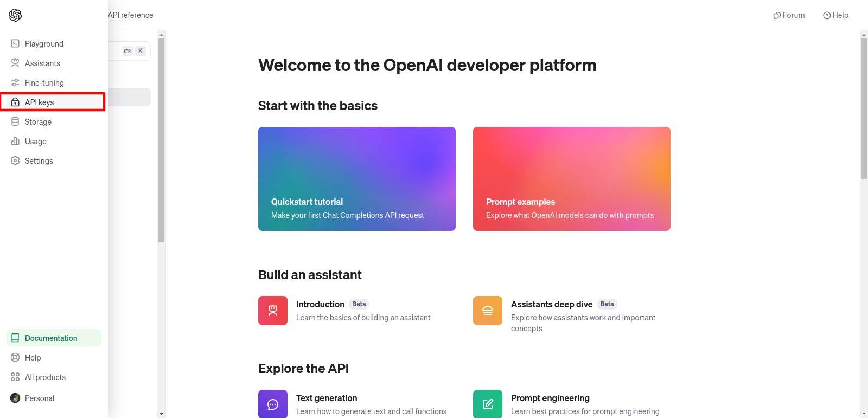Click the Text generation chat icon

click(273, 404)
